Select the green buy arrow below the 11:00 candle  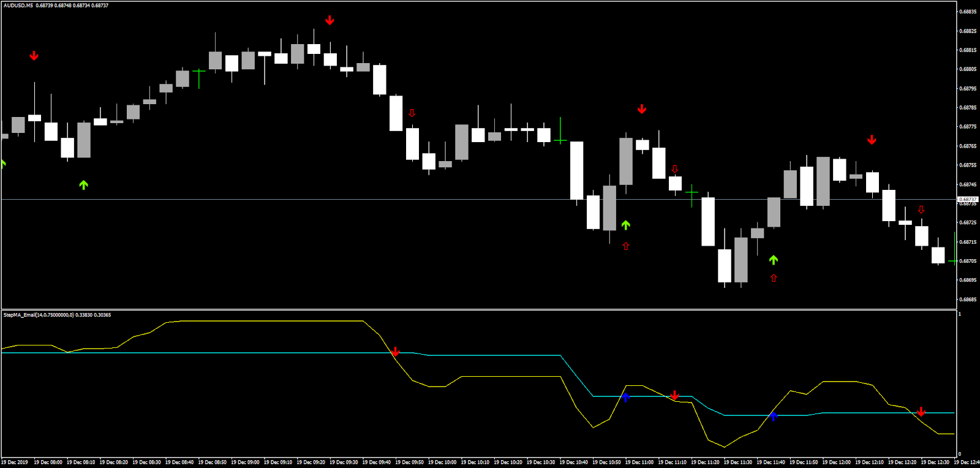coord(625,225)
